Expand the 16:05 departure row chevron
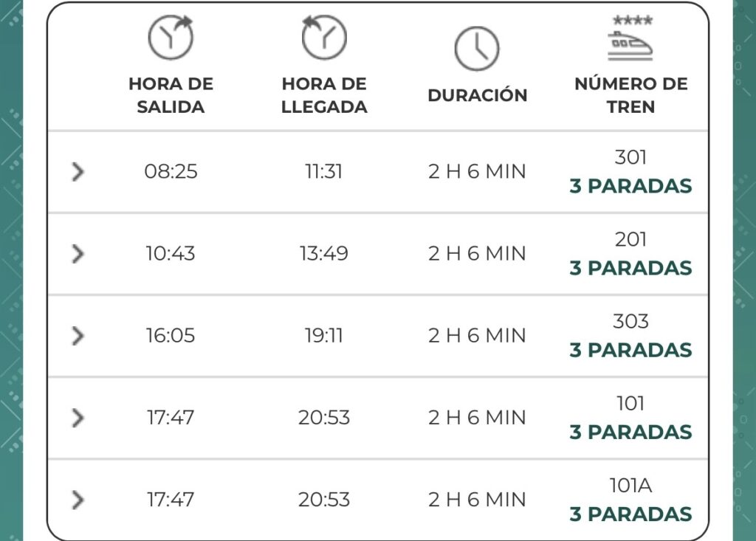The width and height of the screenshot is (756, 541). coord(78,336)
